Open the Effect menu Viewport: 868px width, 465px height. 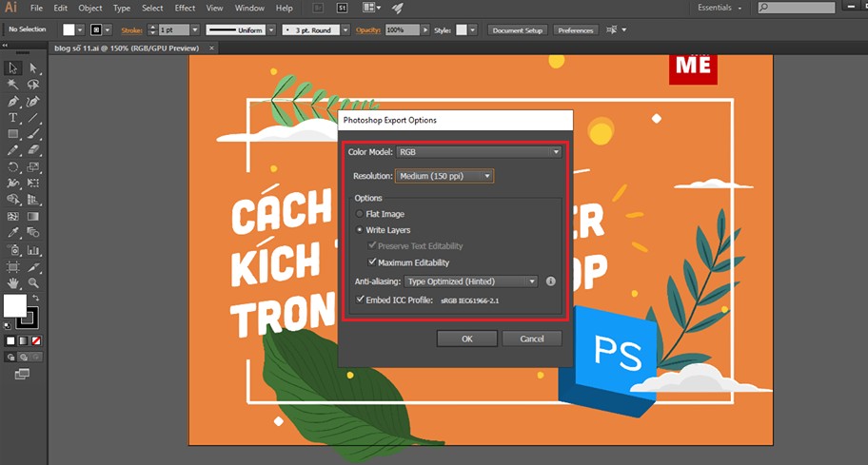pyautogui.click(x=185, y=8)
